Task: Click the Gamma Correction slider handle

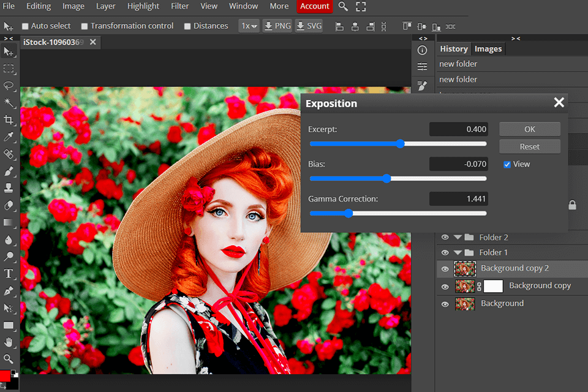Action: [349, 214]
